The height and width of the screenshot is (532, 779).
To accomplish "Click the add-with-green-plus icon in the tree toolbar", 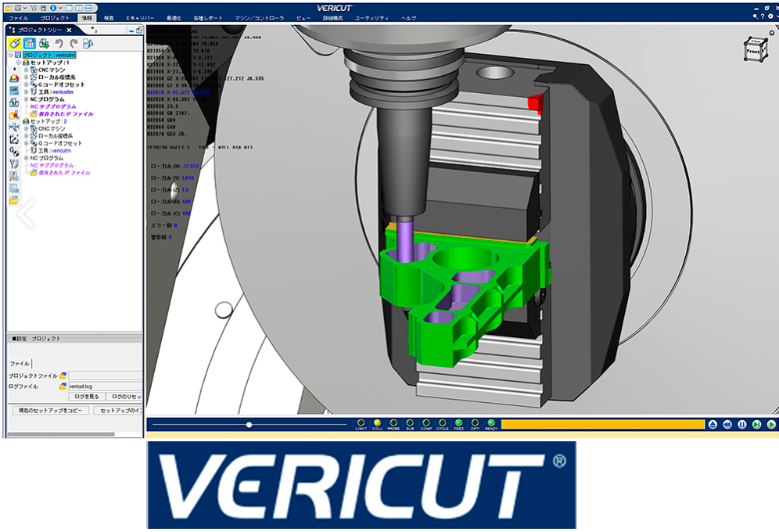I will coord(45,44).
